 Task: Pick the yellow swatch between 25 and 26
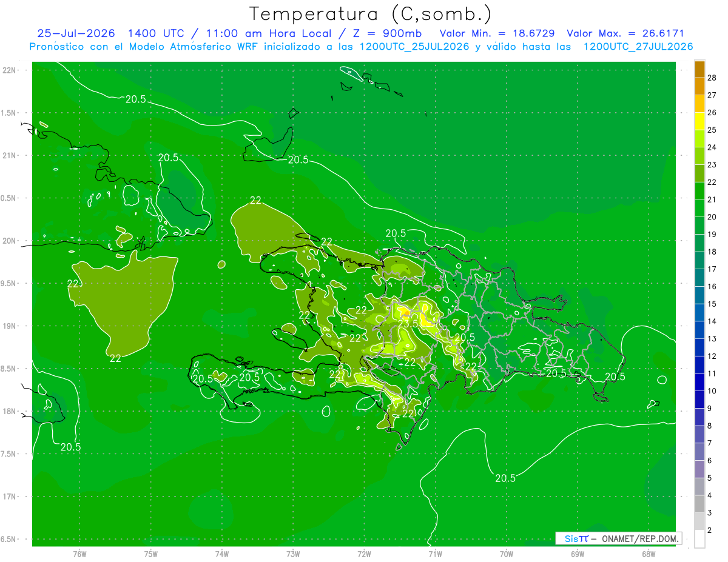click(699, 121)
